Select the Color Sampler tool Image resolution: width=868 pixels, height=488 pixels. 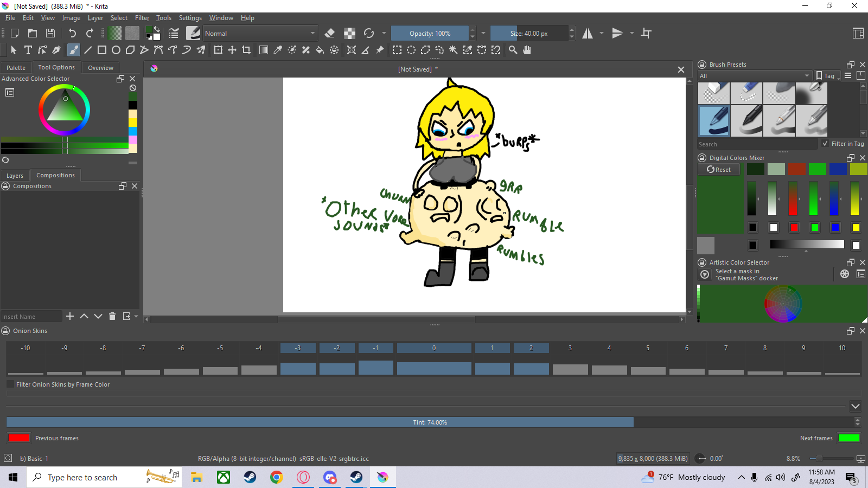278,50
